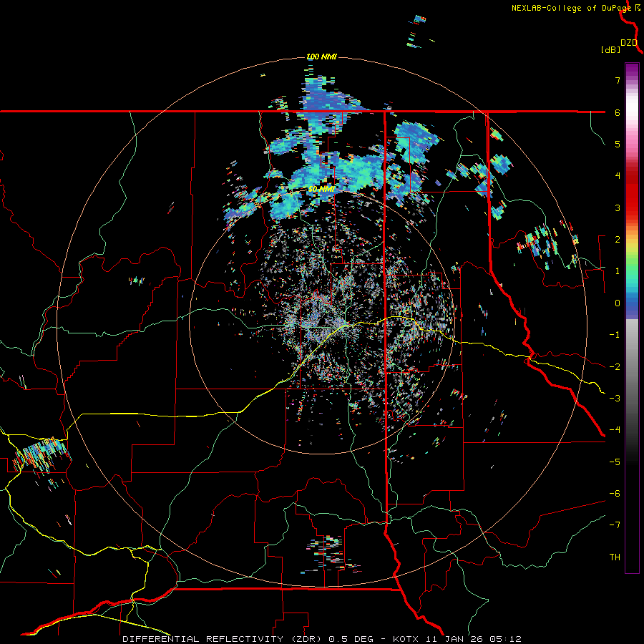Click the "05:12" time in the caption
644x644 pixels.
click(x=507, y=639)
